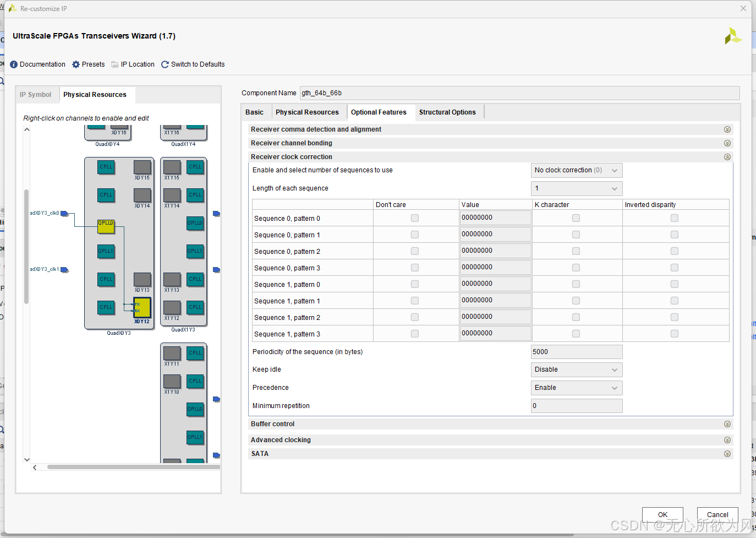Toggle K character for Sequence 0, pattern 0

click(576, 218)
